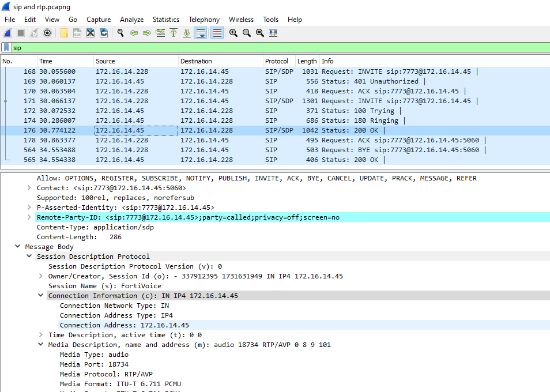Image resolution: width=550 pixels, height=392 pixels.
Task: Click the sip display filter field
Action: tap(277, 48)
